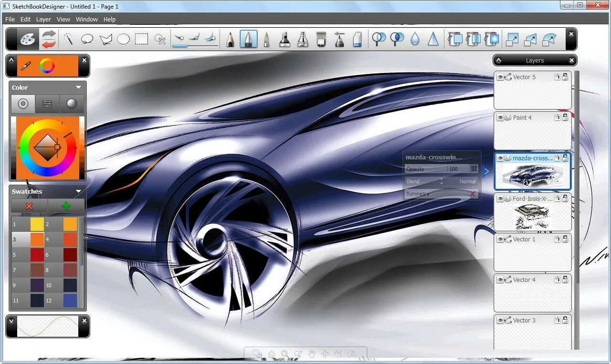Hide the Ford-Iosis-X layer

coord(500,198)
